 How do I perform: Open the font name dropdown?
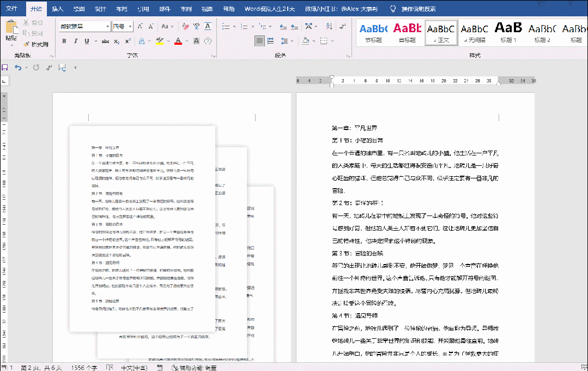click(x=108, y=26)
